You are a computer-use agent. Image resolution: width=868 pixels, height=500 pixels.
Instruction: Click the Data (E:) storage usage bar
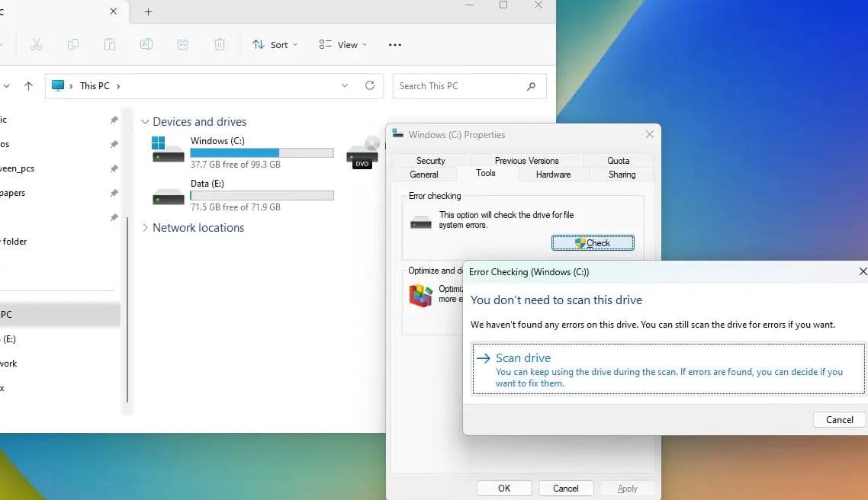tap(262, 196)
